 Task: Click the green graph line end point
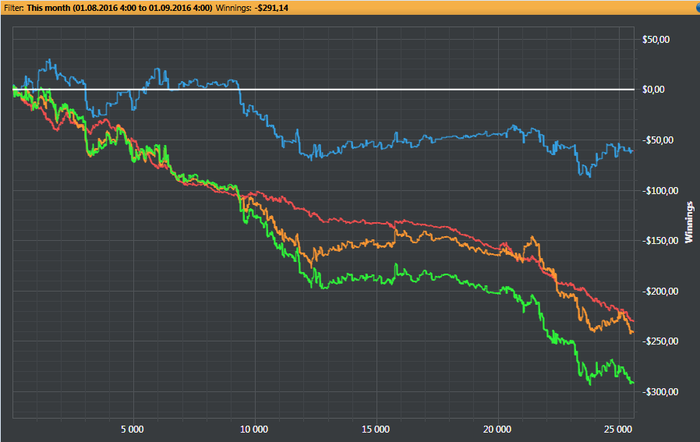[x=632, y=383]
